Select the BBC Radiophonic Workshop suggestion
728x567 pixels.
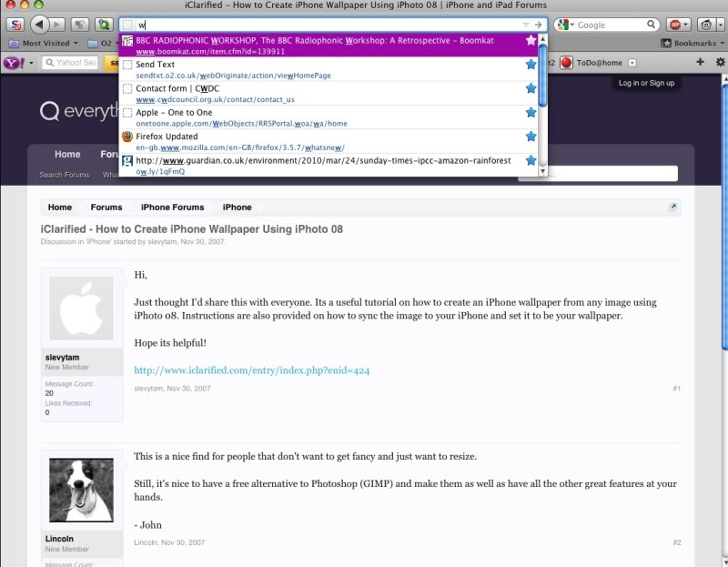329,45
